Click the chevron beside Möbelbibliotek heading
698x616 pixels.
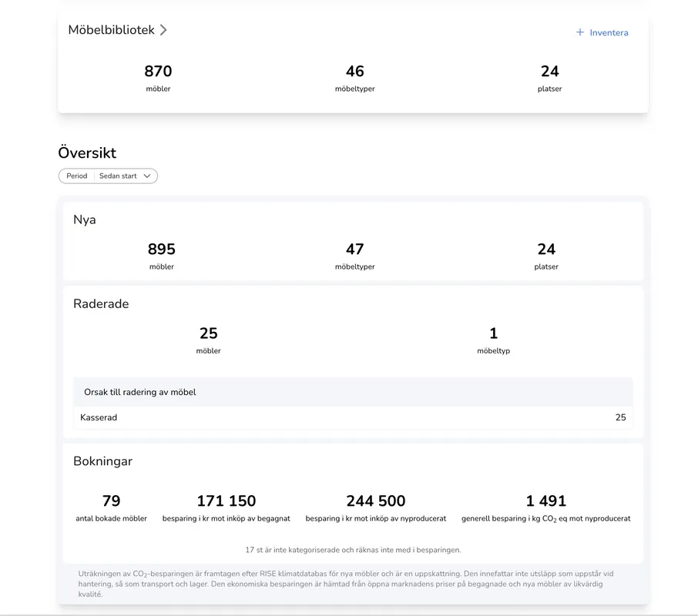(163, 29)
